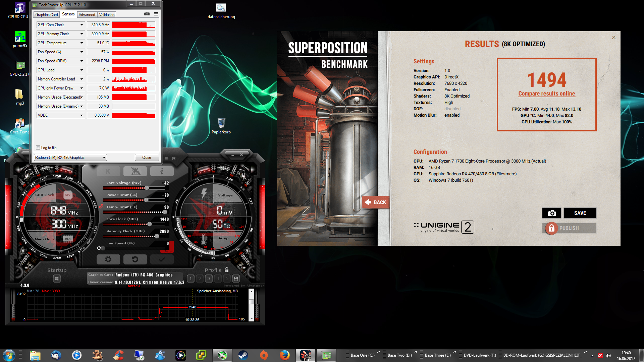The image size is (644, 362).
Task: Click Compare results online link
Action: [x=546, y=94]
